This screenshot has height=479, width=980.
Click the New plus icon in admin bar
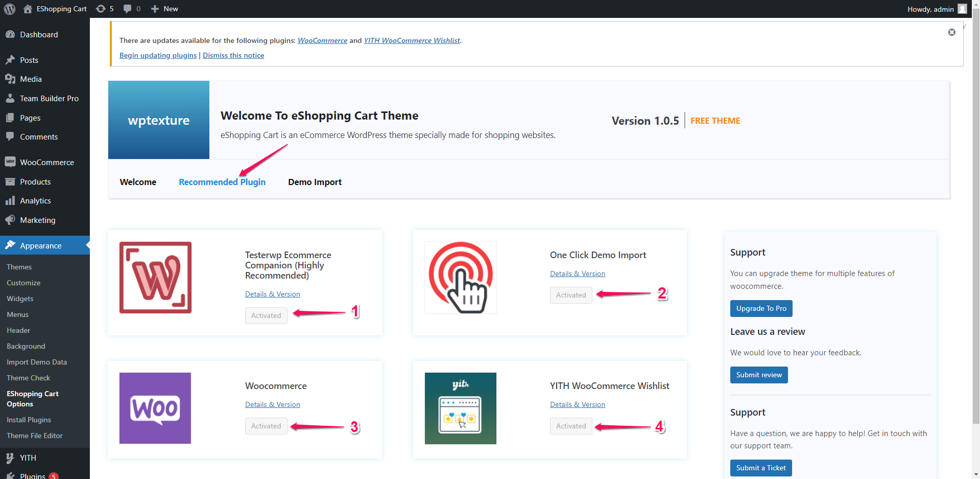point(155,9)
